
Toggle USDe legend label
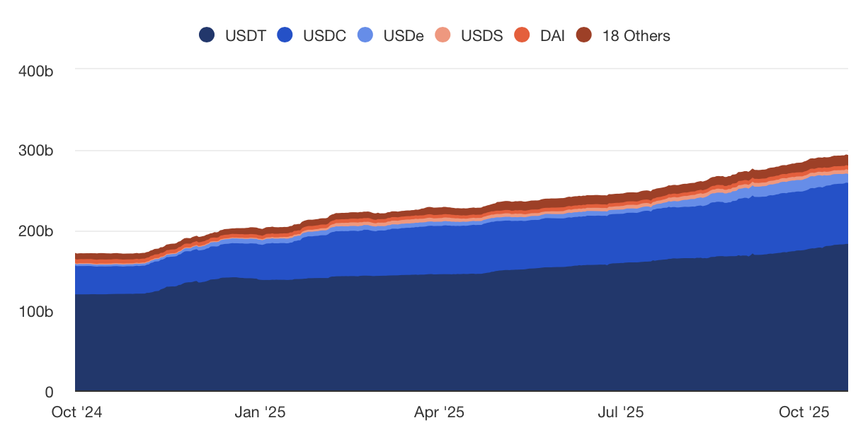[x=404, y=35]
